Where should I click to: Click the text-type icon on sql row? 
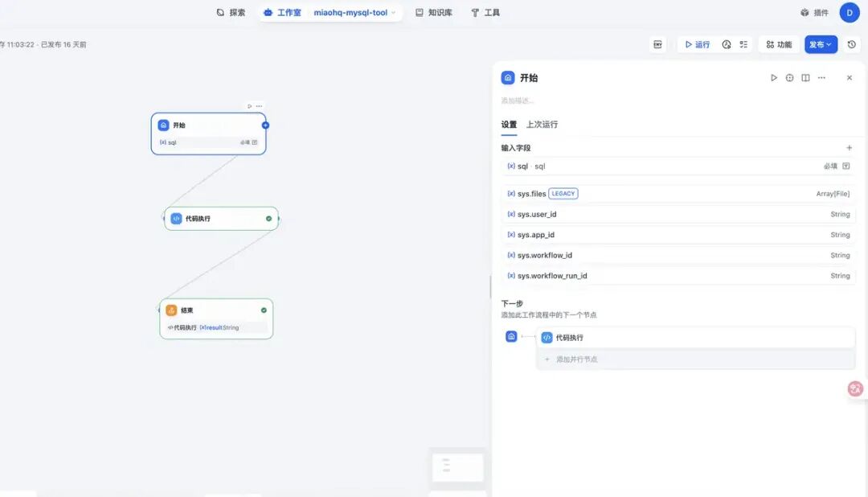point(845,166)
